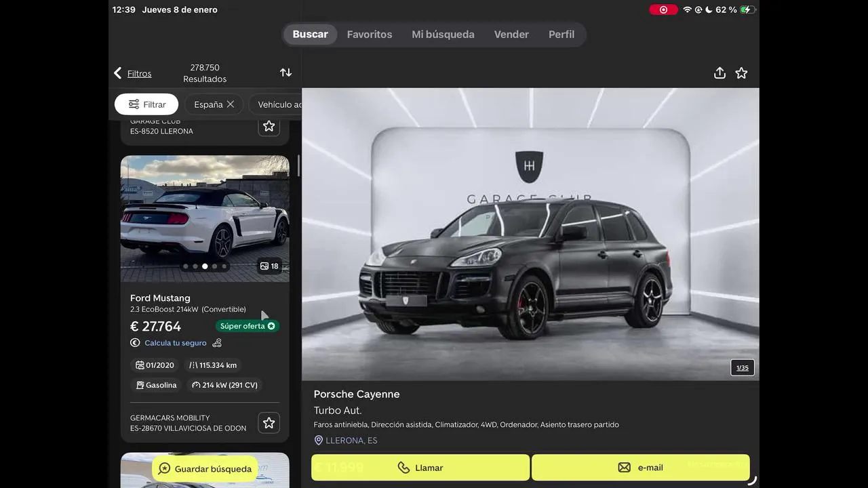The image size is (868, 488).
Task: Open the Filtrar button
Action: point(146,104)
